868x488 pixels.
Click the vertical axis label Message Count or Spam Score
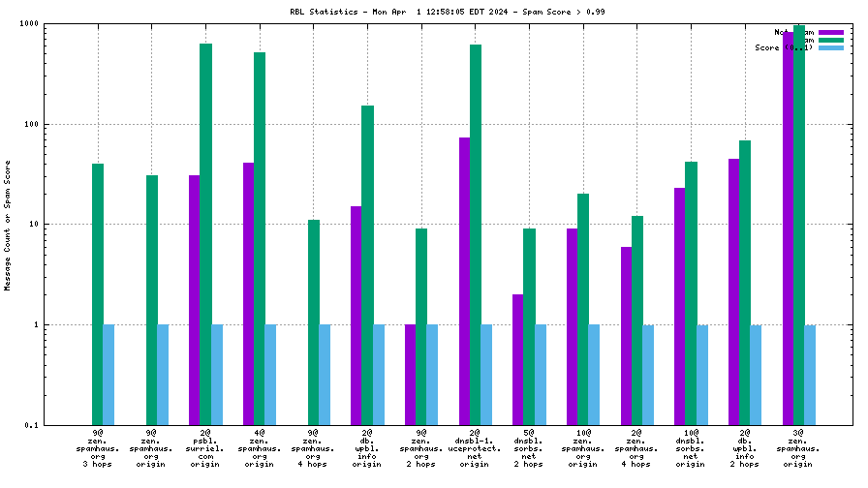[x=8, y=225]
